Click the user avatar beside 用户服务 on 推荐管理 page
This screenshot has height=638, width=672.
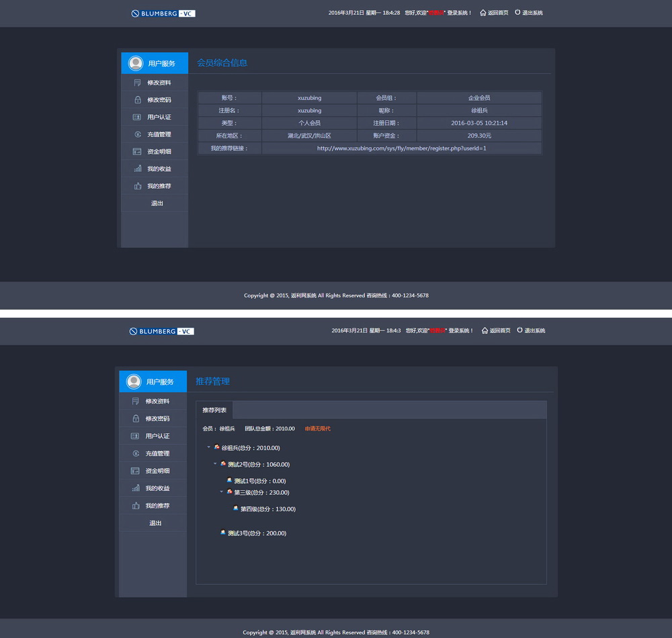pyautogui.click(x=134, y=381)
